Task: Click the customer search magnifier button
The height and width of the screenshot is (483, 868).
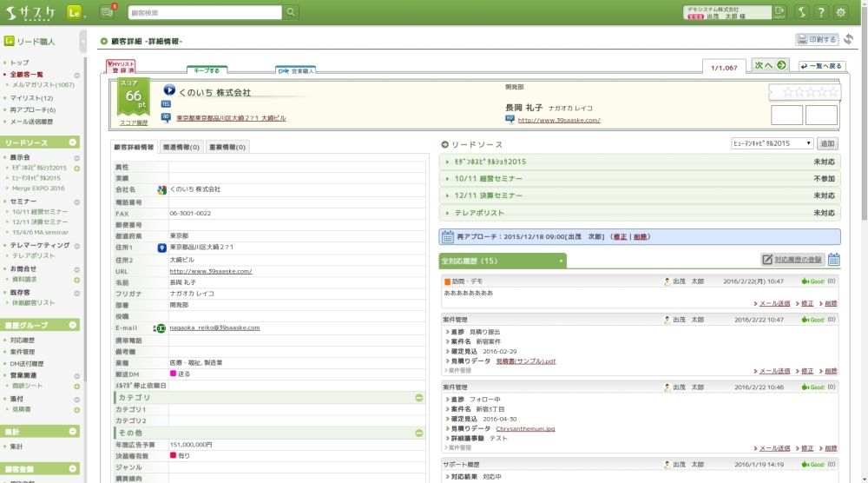Action: pos(291,12)
